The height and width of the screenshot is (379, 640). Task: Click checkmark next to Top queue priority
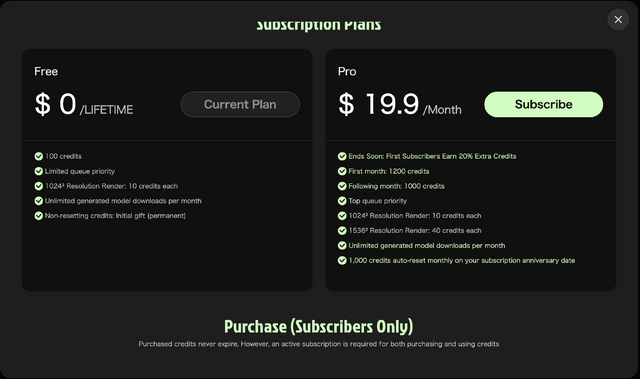[x=342, y=201]
